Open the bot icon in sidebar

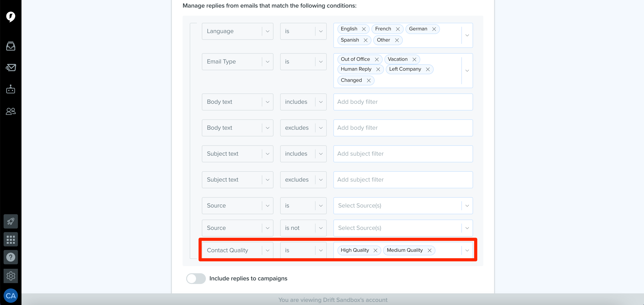point(11,89)
